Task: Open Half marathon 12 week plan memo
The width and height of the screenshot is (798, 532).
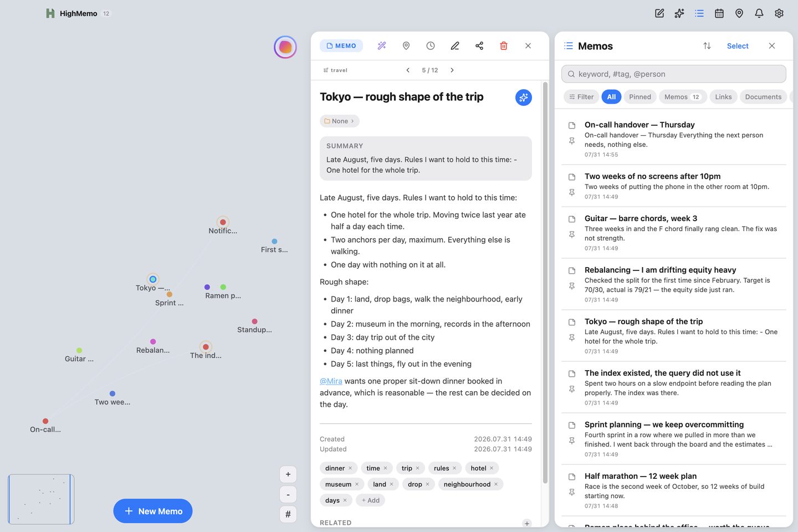Action: [674, 490]
